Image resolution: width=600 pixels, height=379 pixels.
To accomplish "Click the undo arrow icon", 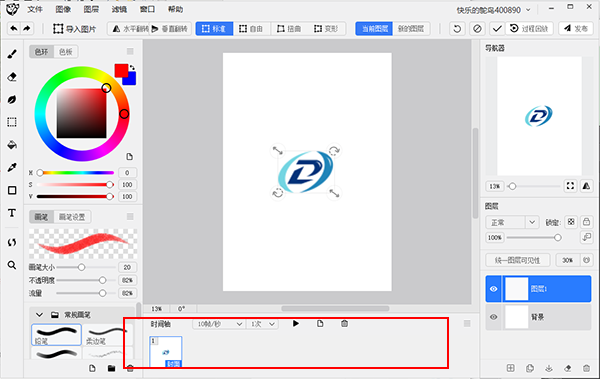I will [14, 29].
